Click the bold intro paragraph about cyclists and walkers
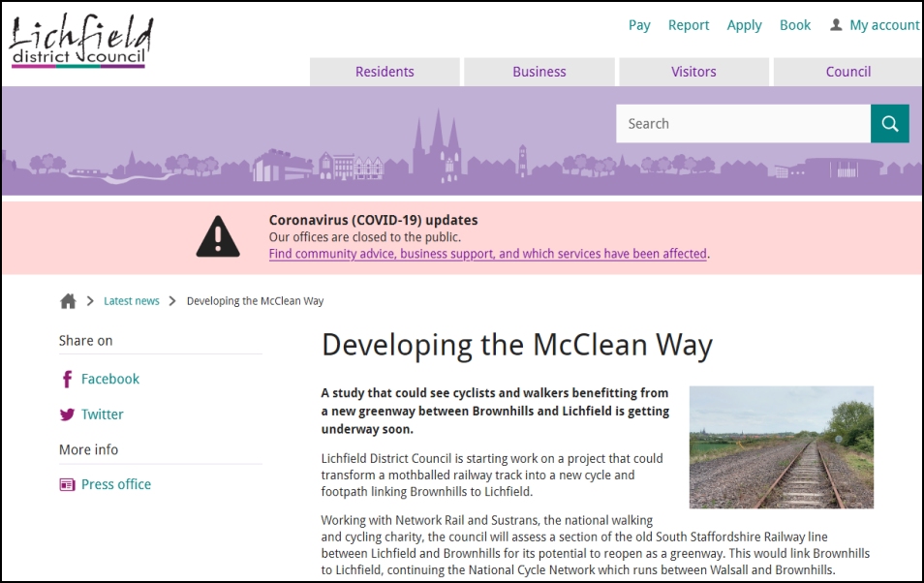The width and height of the screenshot is (924, 583). [495, 411]
